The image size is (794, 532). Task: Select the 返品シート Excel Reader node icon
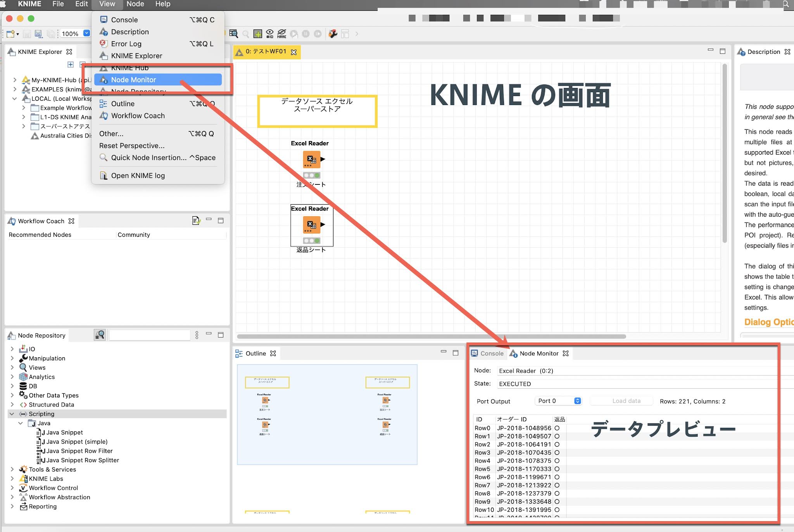[x=311, y=225]
